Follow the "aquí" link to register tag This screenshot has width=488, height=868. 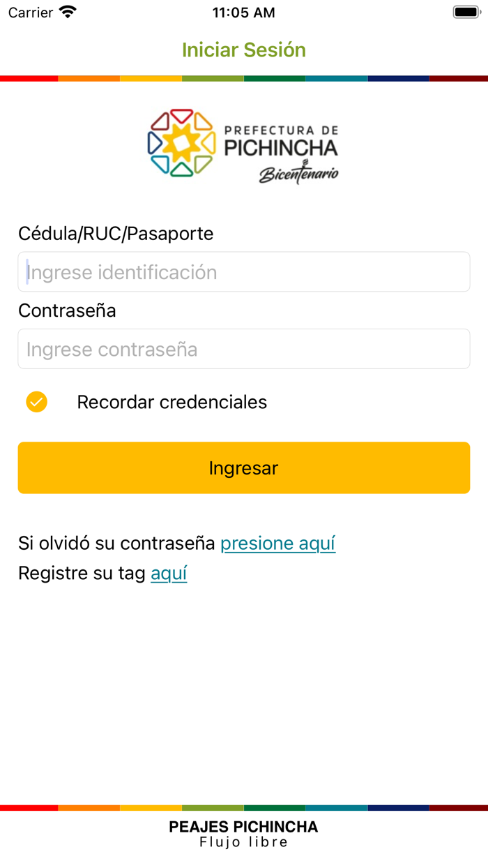[x=169, y=574]
